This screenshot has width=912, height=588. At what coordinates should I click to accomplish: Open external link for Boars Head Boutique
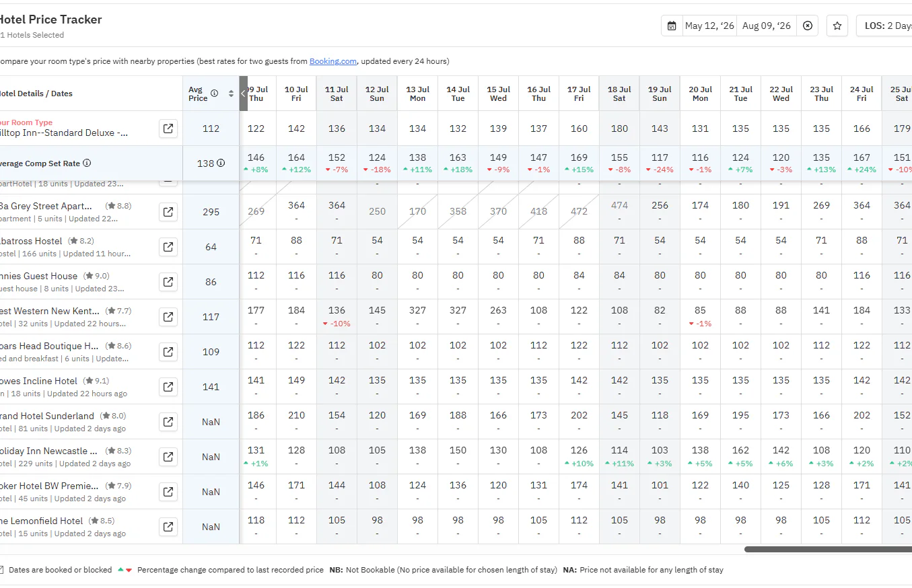click(168, 352)
